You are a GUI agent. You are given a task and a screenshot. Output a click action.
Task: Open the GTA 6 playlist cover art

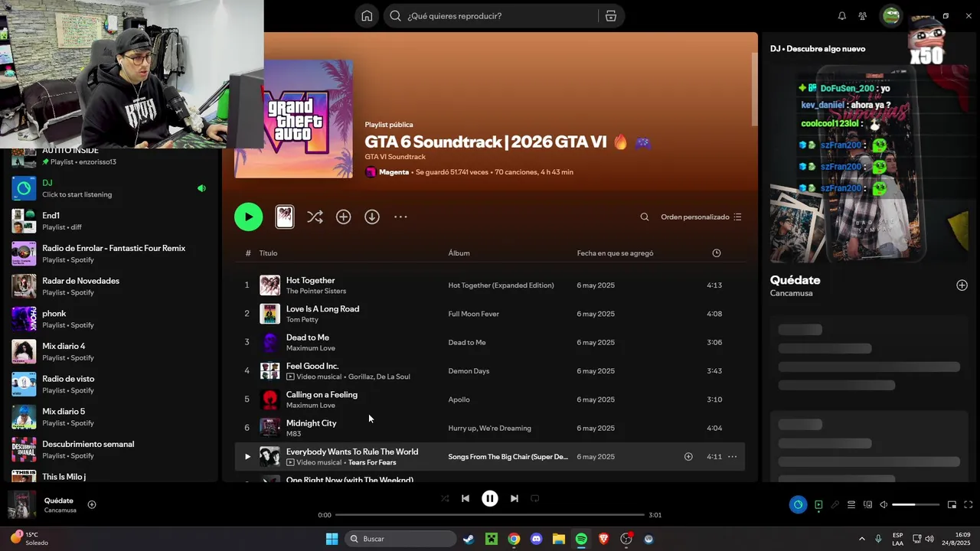pos(294,119)
